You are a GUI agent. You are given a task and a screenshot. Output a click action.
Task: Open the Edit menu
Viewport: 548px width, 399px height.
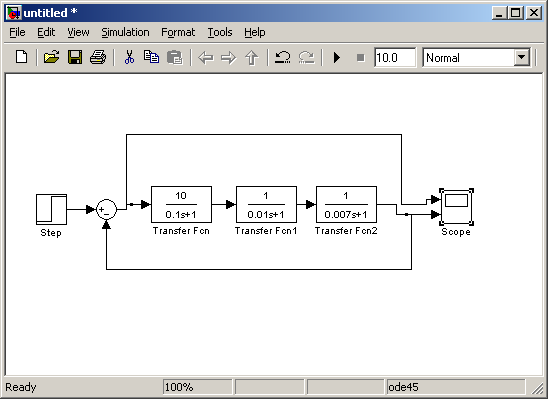click(x=46, y=32)
